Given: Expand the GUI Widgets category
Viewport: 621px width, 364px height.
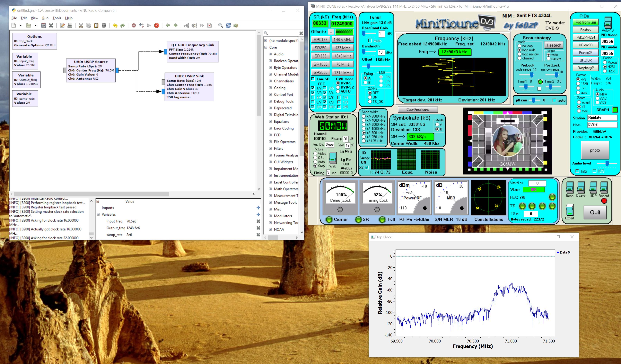Looking at the screenshot, I should (x=270, y=162).
